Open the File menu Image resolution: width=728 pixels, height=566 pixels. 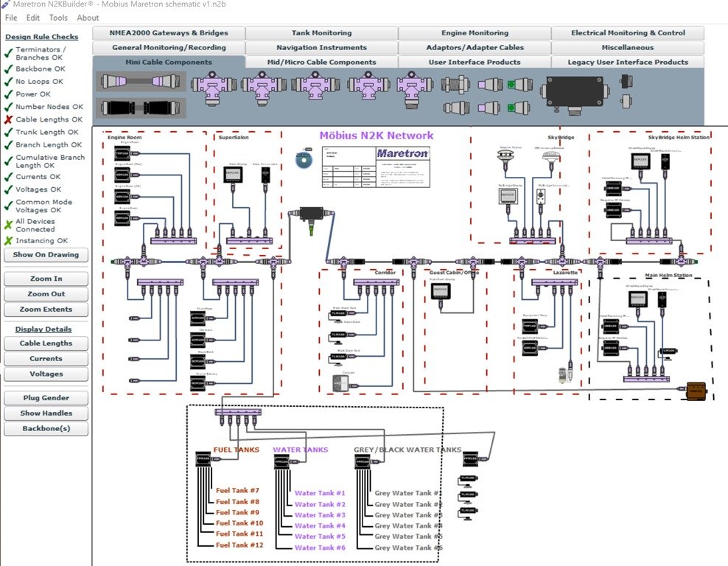(x=11, y=18)
